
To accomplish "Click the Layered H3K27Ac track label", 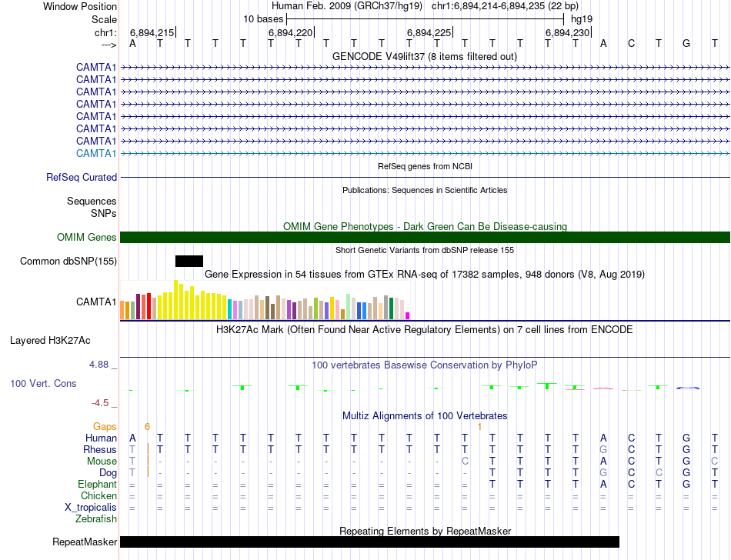I will [50, 341].
